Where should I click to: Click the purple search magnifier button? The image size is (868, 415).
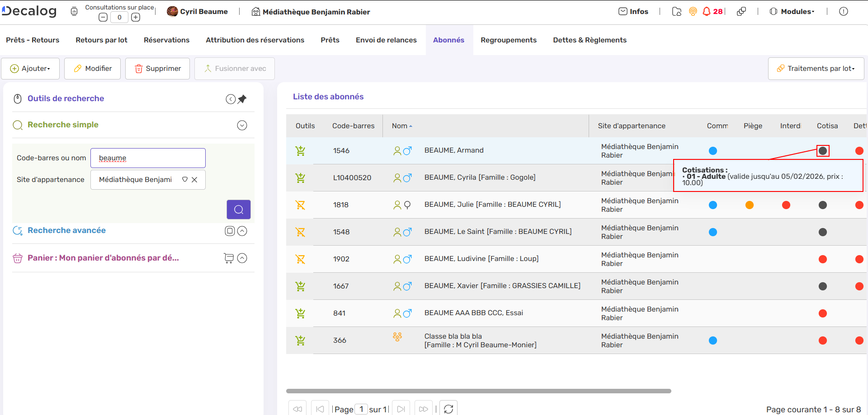(x=238, y=210)
